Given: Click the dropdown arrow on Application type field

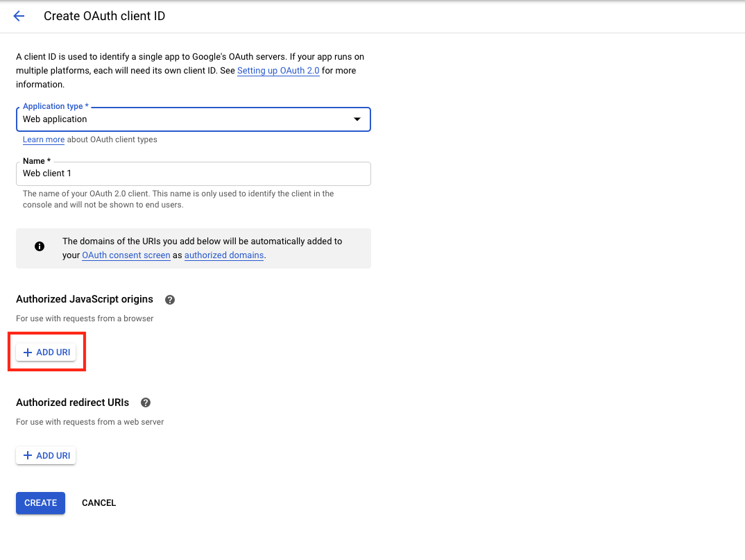Looking at the screenshot, I should (357, 119).
